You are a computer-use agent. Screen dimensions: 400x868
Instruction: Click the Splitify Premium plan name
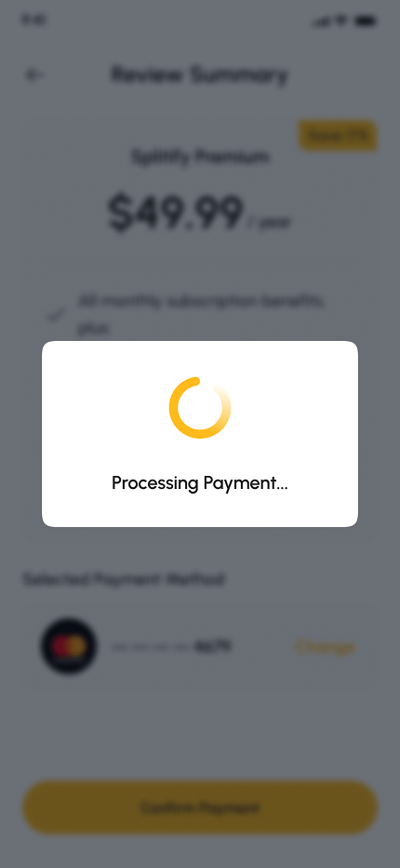[x=200, y=157]
